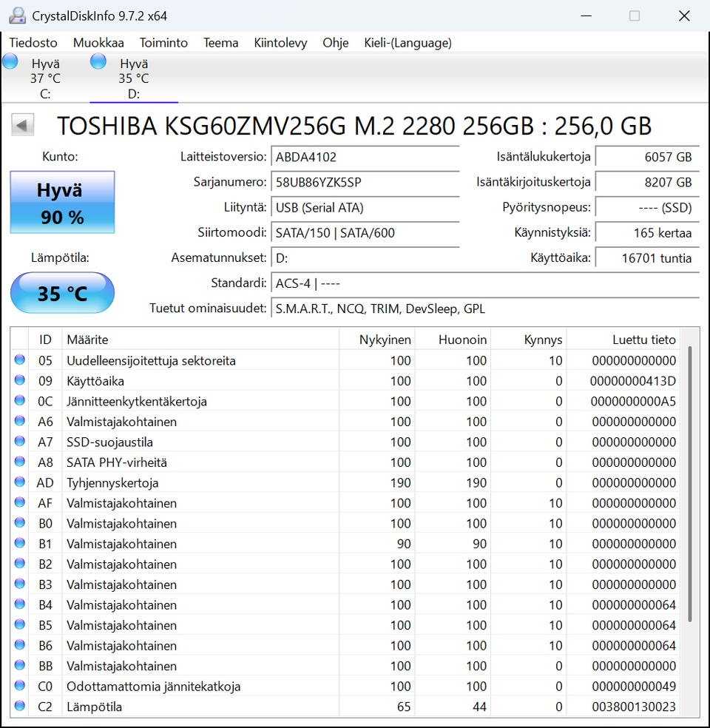This screenshot has width=710, height=728.
Task: Open the Teema menu
Action: pos(220,43)
